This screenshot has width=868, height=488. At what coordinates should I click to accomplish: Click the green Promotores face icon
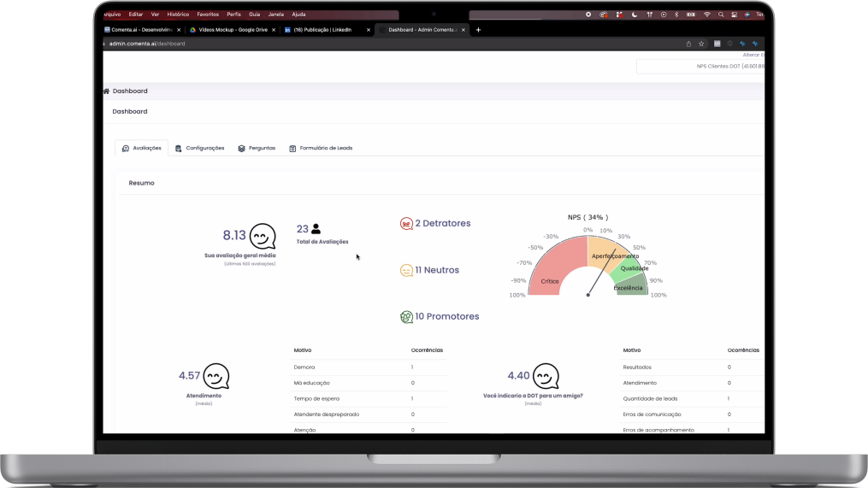point(406,317)
